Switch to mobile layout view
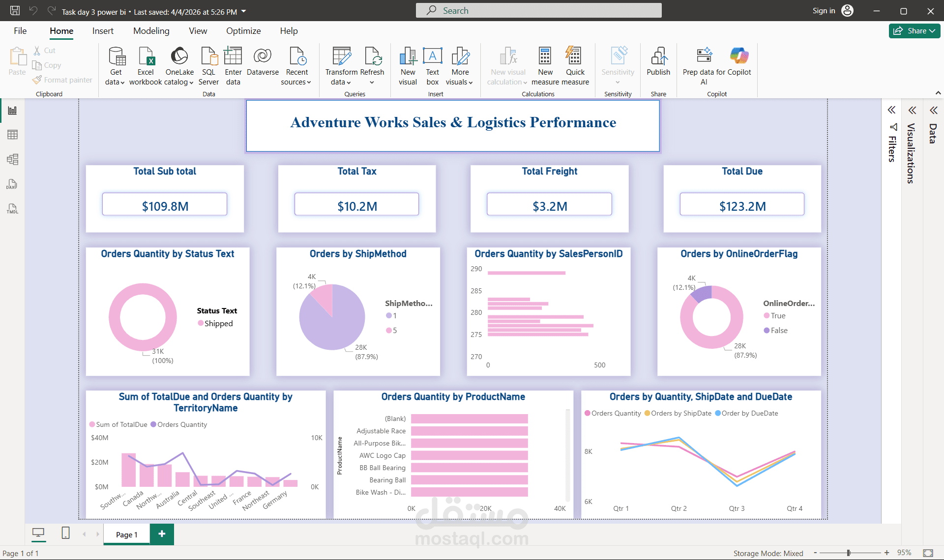 [x=65, y=533]
